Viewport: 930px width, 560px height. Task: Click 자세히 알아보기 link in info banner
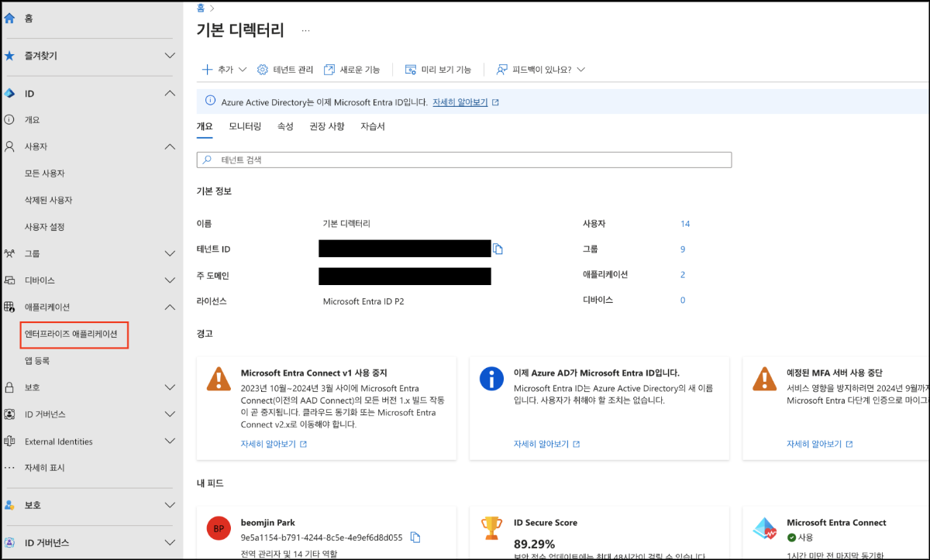(460, 102)
